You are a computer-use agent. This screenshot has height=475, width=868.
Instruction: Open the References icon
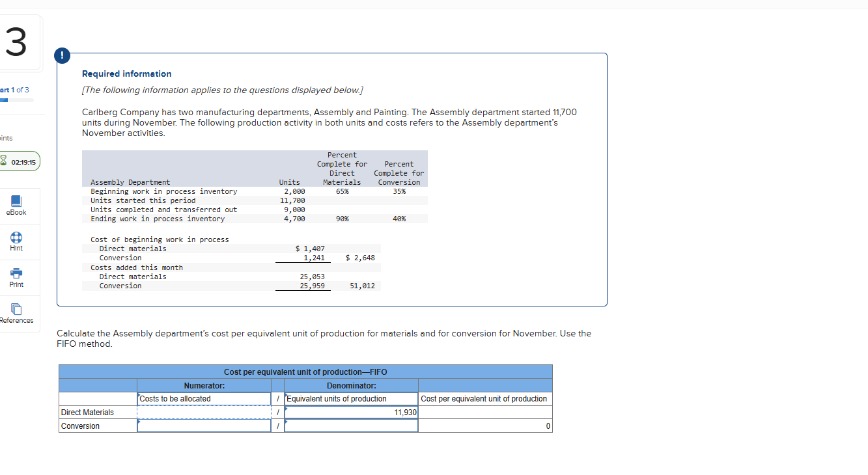pyautogui.click(x=16, y=309)
